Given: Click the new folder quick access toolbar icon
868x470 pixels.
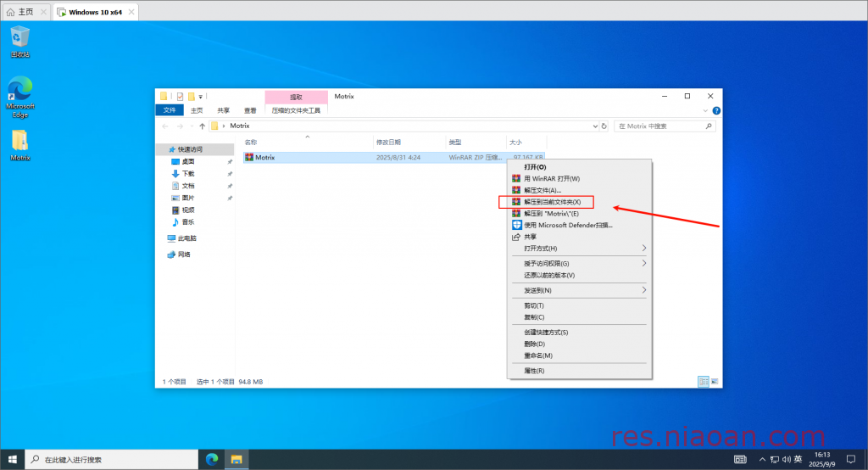Looking at the screenshot, I should tap(191, 97).
